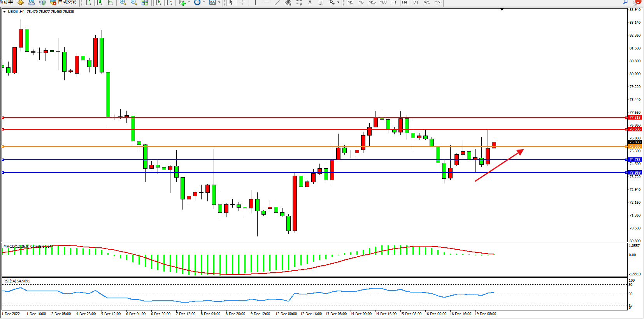This screenshot has height=319, width=644.
Task: Toggle the 自动交易 auto trading button
Action: 63,2
